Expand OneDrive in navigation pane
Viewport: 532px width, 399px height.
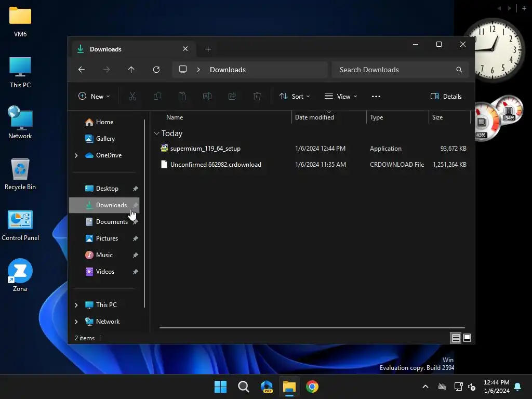pos(76,155)
